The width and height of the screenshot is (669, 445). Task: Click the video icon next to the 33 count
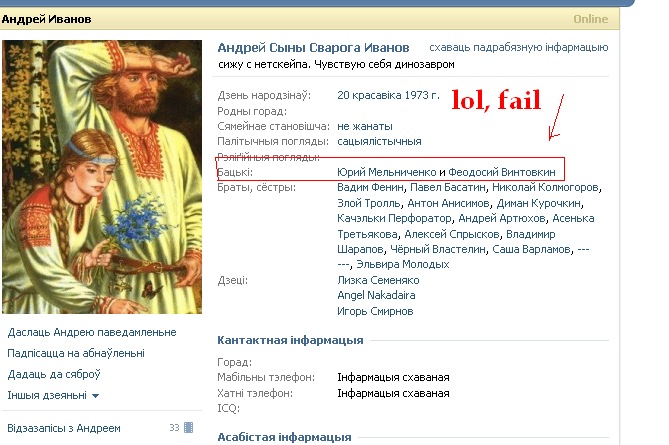coord(189,428)
